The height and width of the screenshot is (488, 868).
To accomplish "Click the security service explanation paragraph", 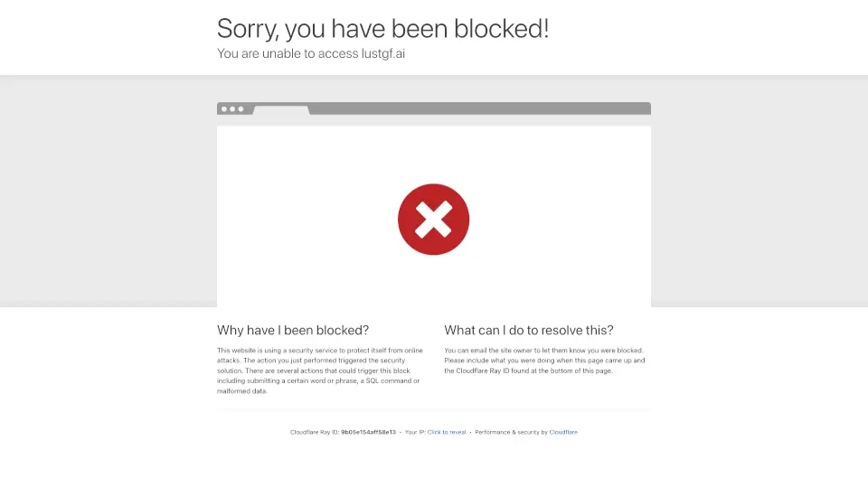I will (320, 371).
